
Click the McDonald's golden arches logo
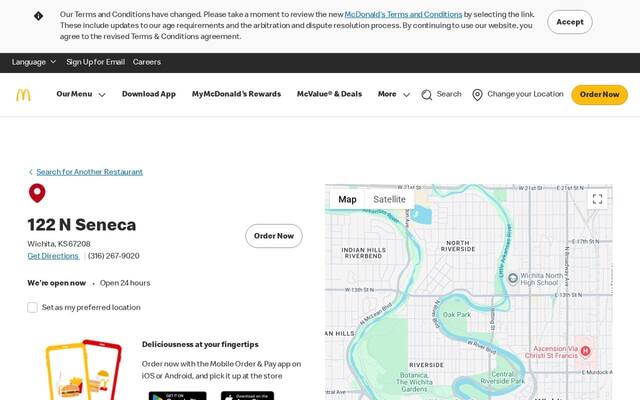(x=23, y=95)
